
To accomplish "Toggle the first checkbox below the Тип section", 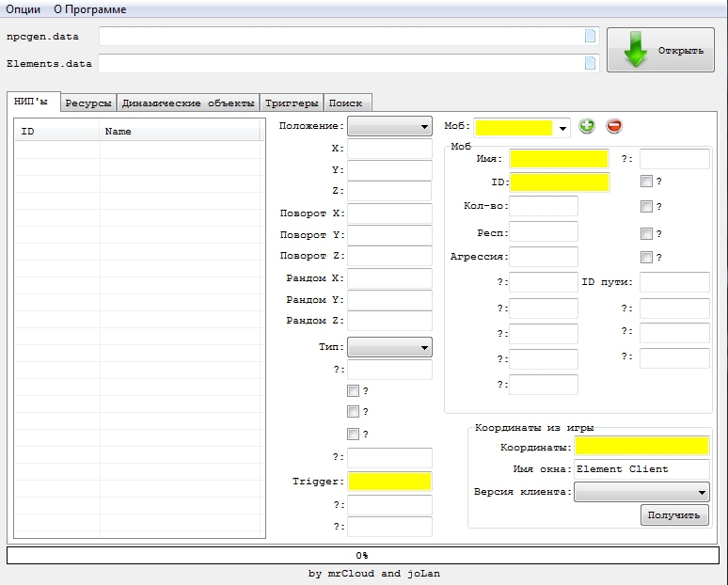I will coord(353,391).
